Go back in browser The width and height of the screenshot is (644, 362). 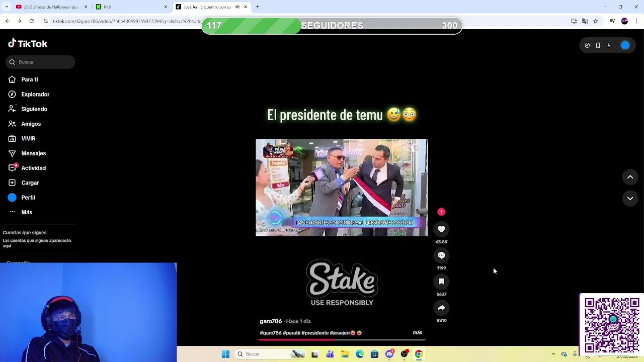tap(7, 21)
